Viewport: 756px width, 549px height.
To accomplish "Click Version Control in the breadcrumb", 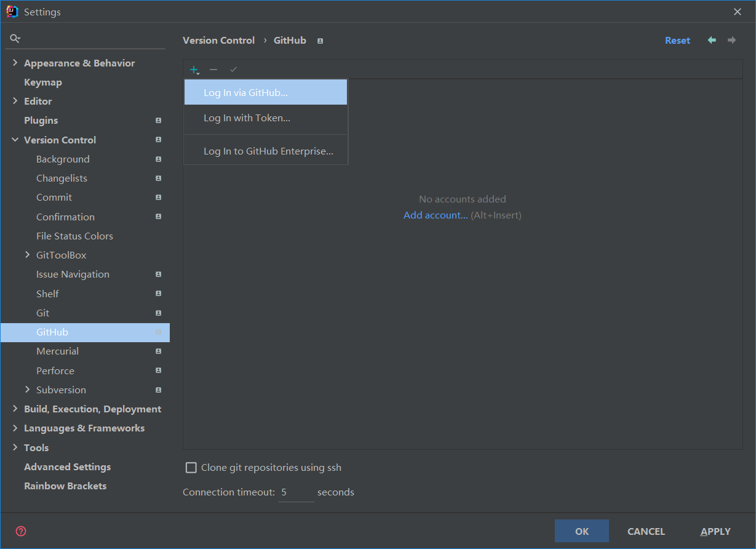I will [218, 40].
